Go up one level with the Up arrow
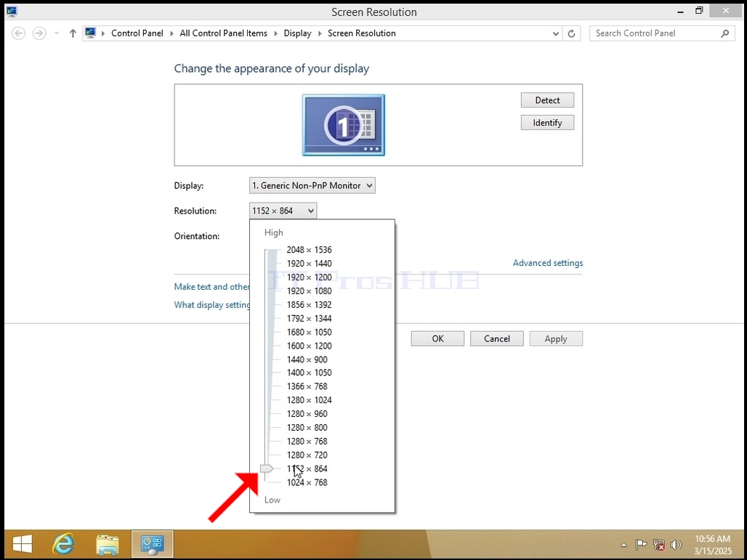747x560 pixels. [x=73, y=33]
